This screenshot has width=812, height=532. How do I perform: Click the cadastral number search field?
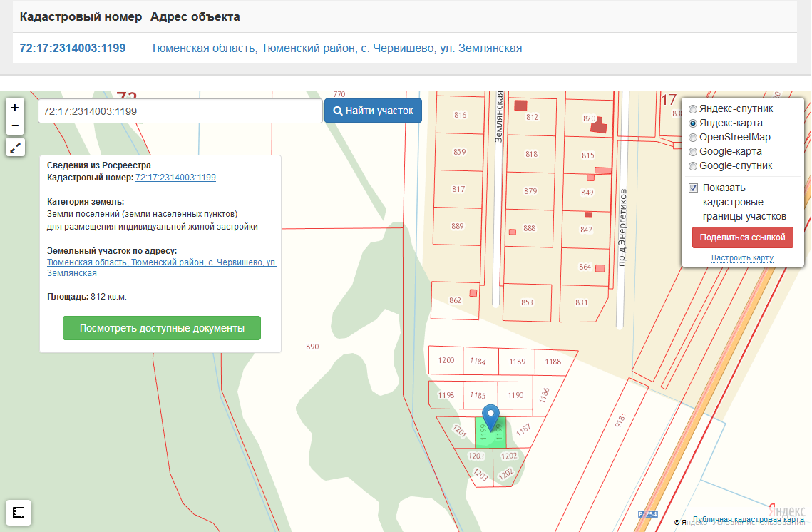(x=180, y=111)
